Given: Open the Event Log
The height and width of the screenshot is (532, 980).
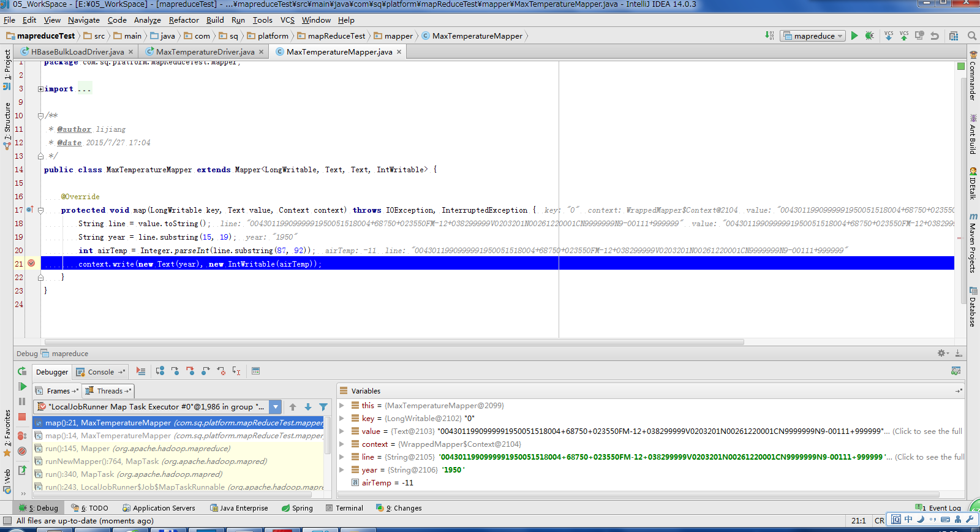Looking at the screenshot, I should (938, 508).
